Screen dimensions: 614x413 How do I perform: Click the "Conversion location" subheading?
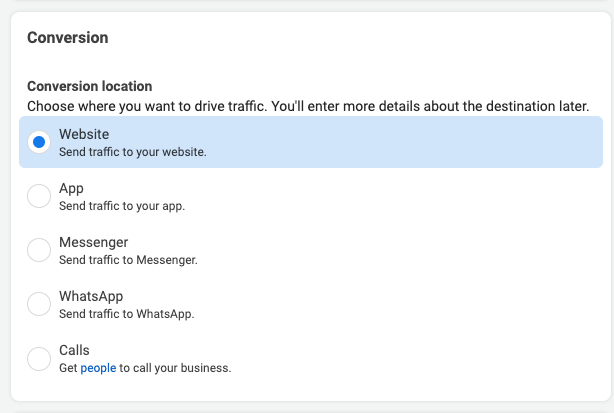pyautogui.click(x=89, y=87)
